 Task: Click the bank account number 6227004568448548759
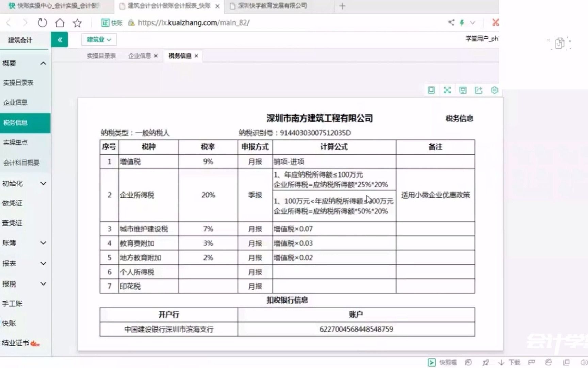pyautogui.click(x=356, y=329)
